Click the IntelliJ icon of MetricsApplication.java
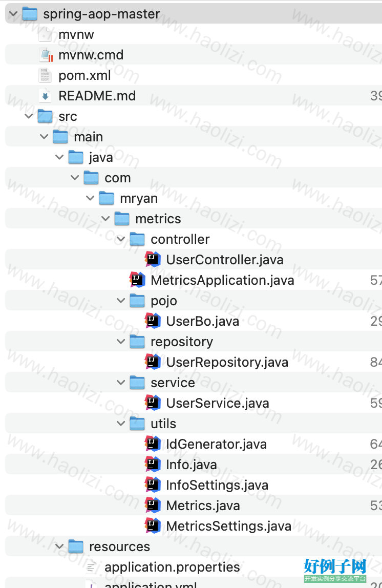 (x=137, y=280)
